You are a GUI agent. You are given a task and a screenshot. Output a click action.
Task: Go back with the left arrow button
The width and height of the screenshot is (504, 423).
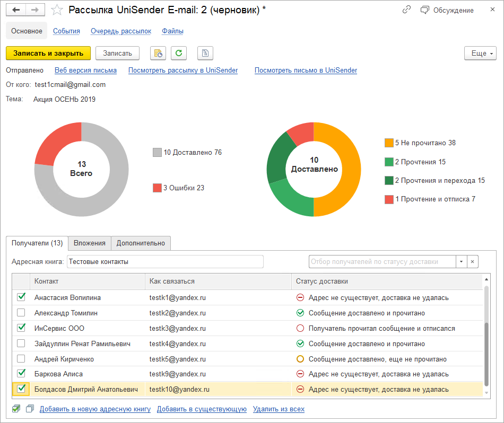pyautogui.click(x=16, y=10)
